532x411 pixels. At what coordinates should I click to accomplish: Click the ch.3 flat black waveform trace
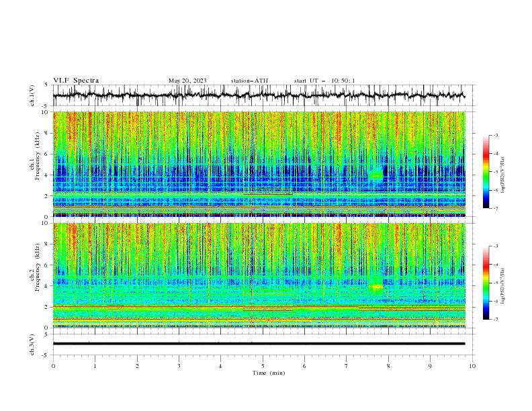pos(259,344)
